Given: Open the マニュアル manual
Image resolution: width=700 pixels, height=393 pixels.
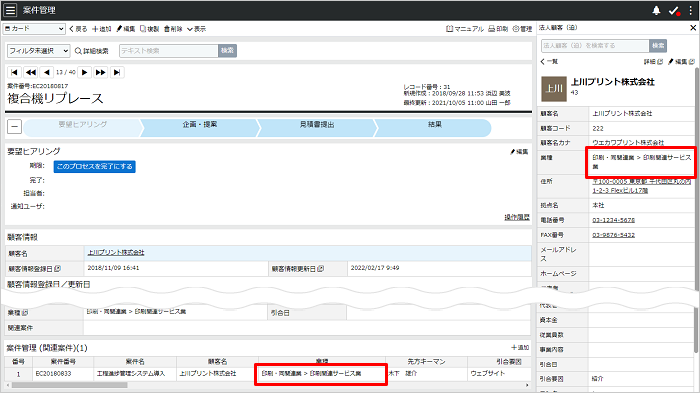Looking at the screenshot, I should tap(465, 29).
